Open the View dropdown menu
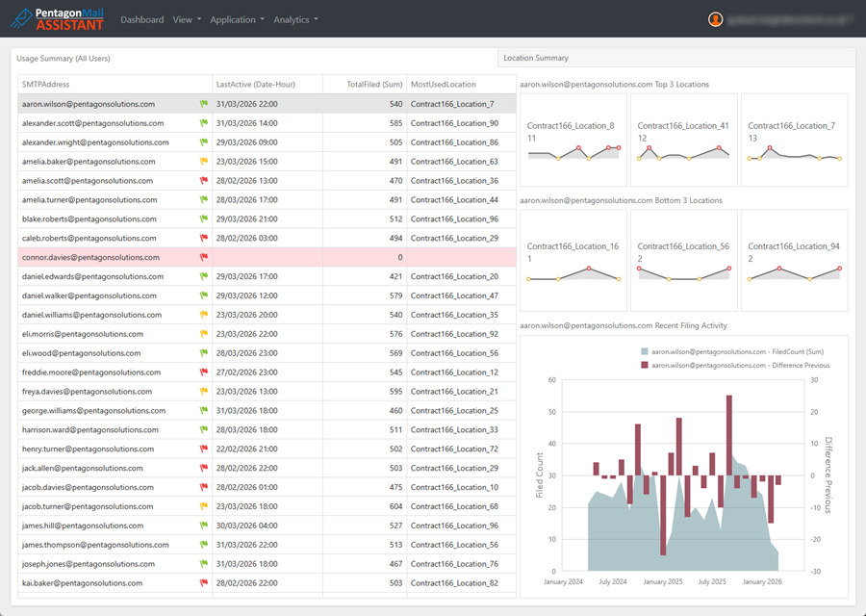The image size is (866, 616). click(187, 19)
